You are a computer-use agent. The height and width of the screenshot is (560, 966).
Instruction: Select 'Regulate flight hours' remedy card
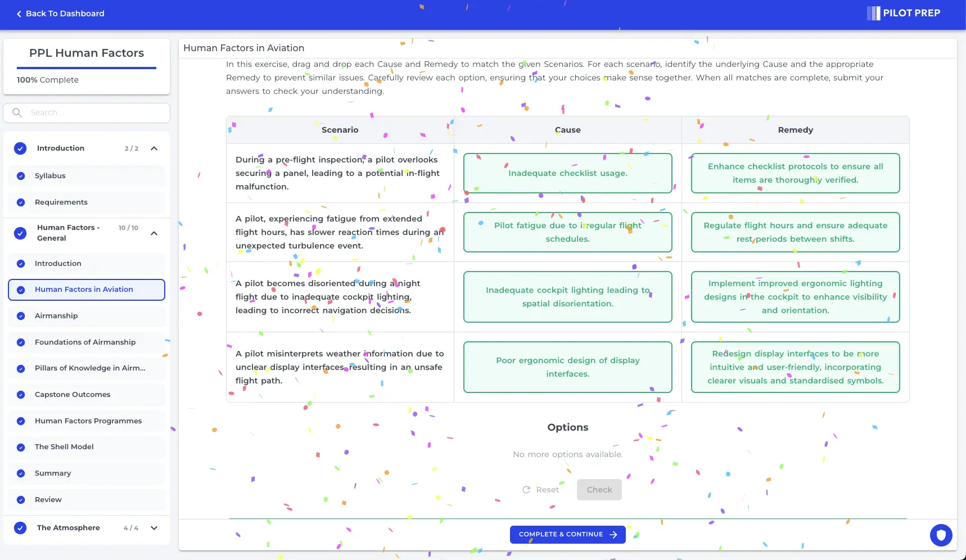[x=796, y=232]
